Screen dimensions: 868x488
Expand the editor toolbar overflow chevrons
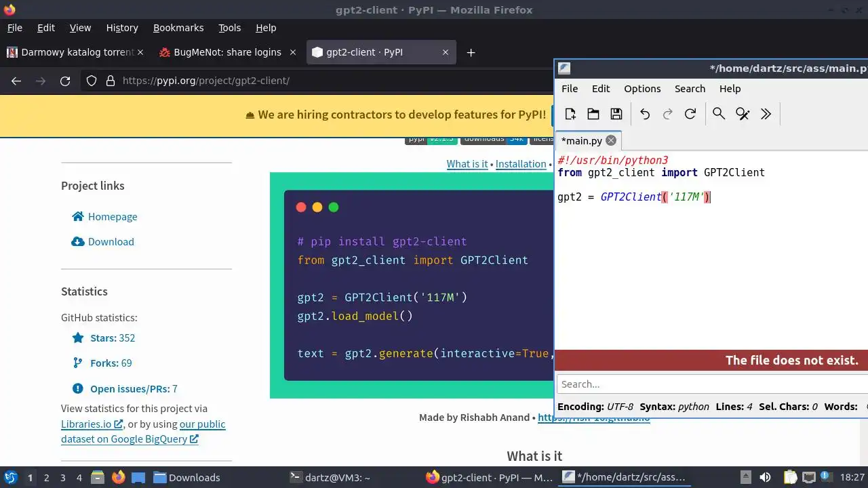click(766, 114)
